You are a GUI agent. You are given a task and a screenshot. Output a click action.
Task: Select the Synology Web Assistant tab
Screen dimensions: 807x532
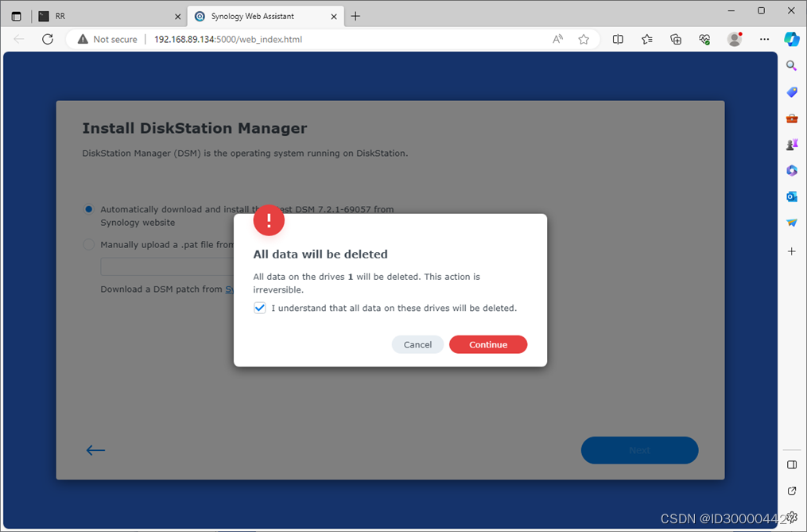point(266,16)
